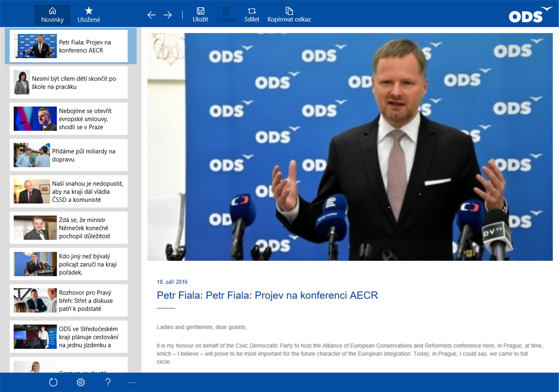Open article 'Zdá se, že ministr Němeček'
This screenshot has height=392, width=559.
tap(69, 227)
